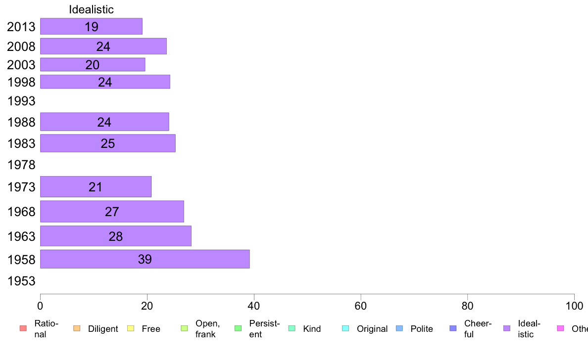
Task: Click the Idealistic column title
Action: coord(91,9)
